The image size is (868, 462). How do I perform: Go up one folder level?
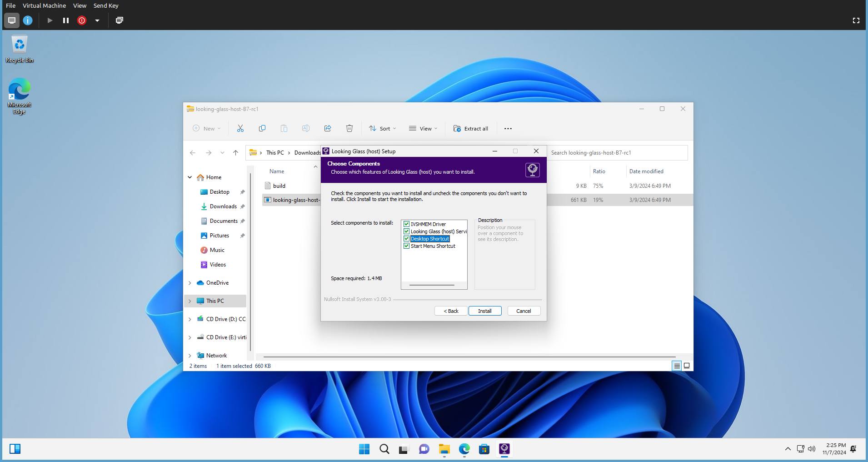pos(235,153)
